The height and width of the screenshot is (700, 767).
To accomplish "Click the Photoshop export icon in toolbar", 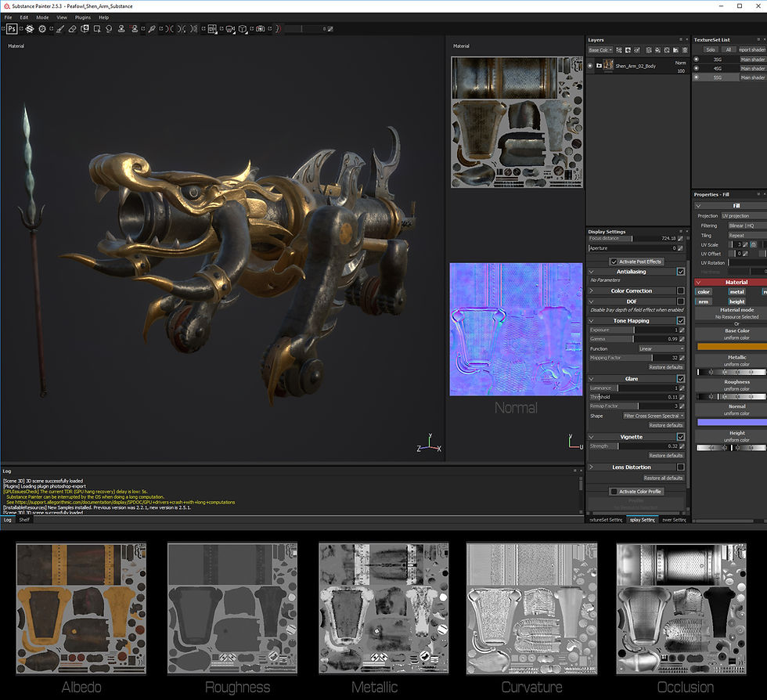I will (12, 29).
